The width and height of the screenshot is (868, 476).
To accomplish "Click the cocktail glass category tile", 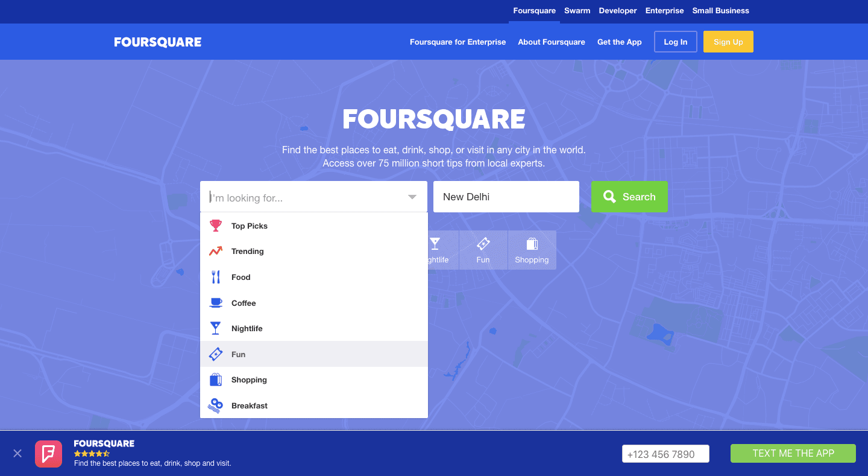I will [442, 250].
